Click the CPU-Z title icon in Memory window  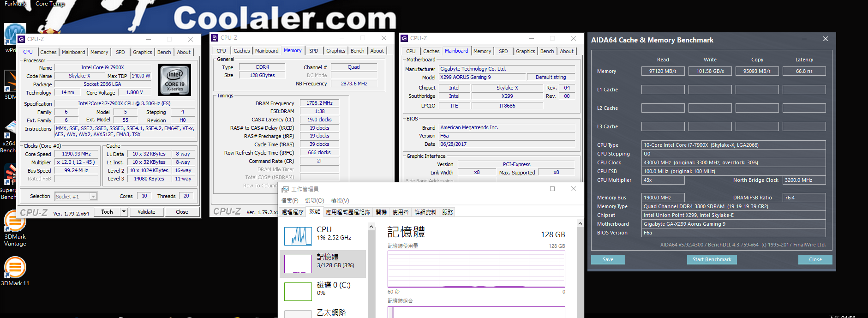click(215, 38)
